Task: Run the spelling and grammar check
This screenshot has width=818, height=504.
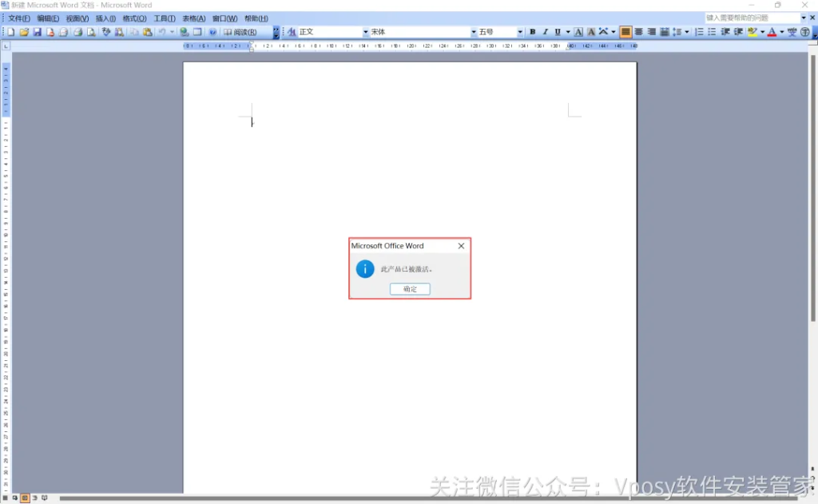Action: [106, 32]
